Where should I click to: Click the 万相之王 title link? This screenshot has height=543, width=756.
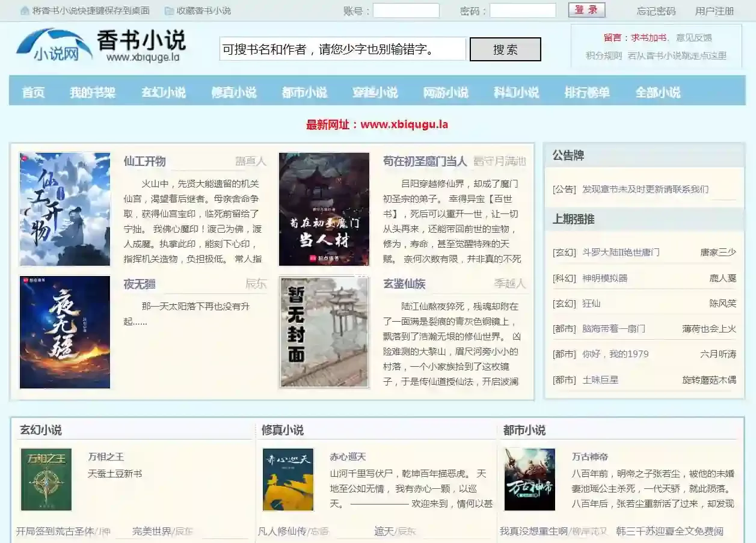(x=106, y=457)
